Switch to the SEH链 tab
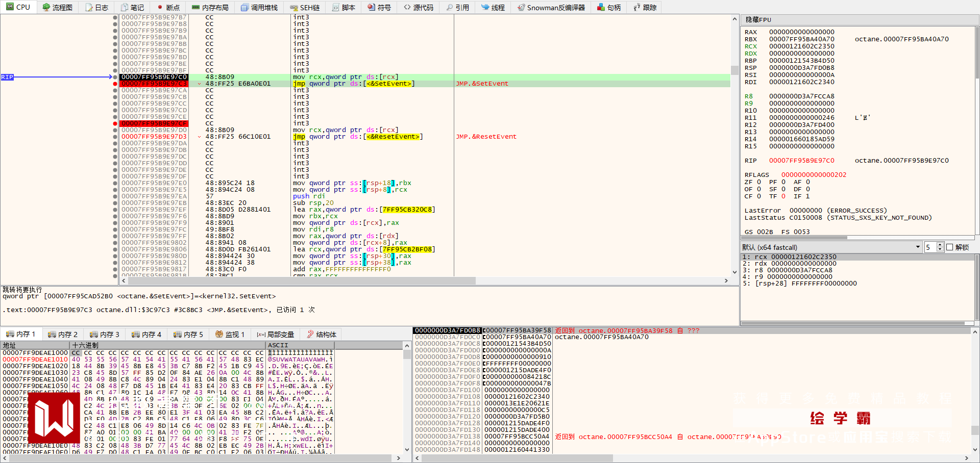The height and width of the screenshot is (463, 980). pos(305,7)
